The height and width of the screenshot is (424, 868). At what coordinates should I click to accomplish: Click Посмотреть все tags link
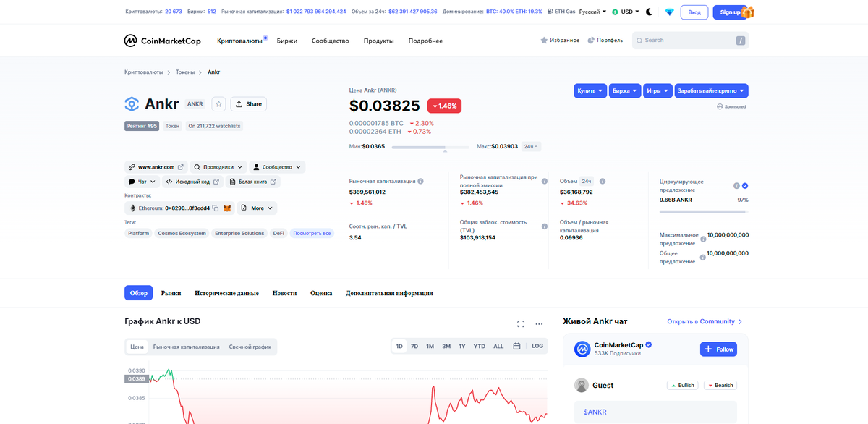(x=312, y=234)
